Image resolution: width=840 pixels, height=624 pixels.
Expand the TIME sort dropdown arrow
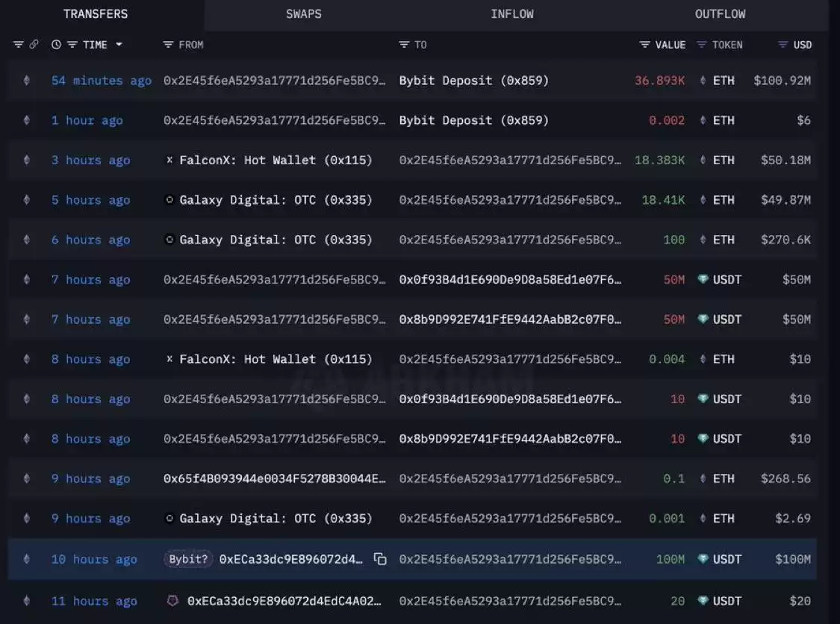[x=119, y=45]
